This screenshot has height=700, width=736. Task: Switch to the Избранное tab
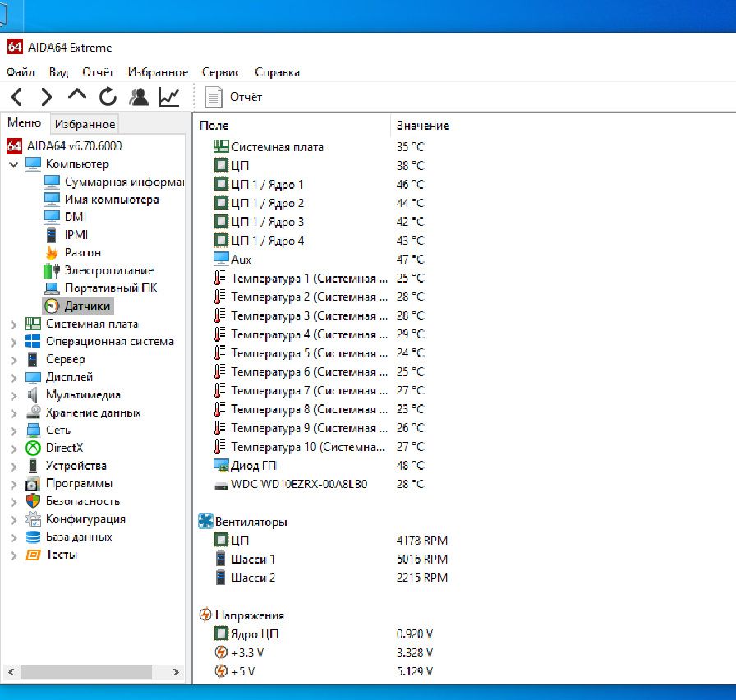point(85,124)
